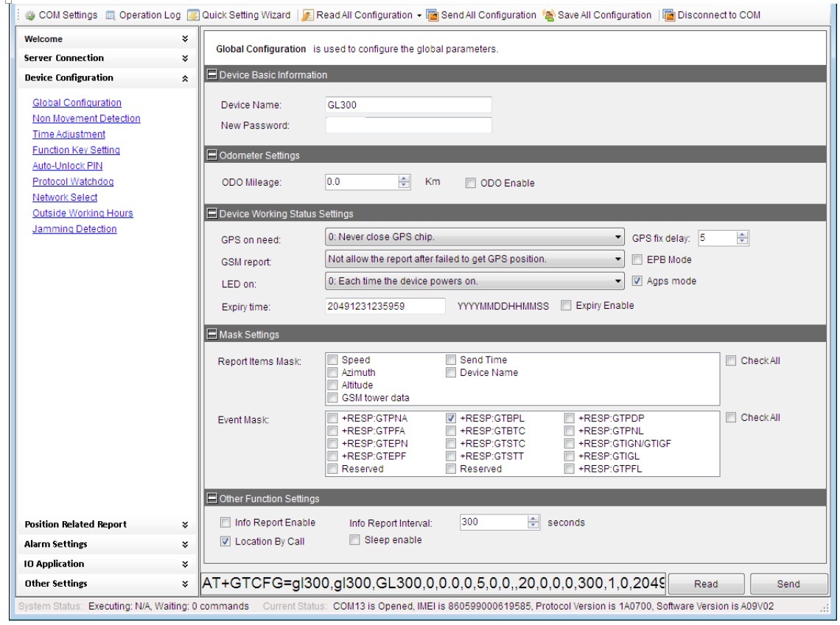Open the GSM report dropdown
The width and height of the screenshot is (840, 625).
617,259
